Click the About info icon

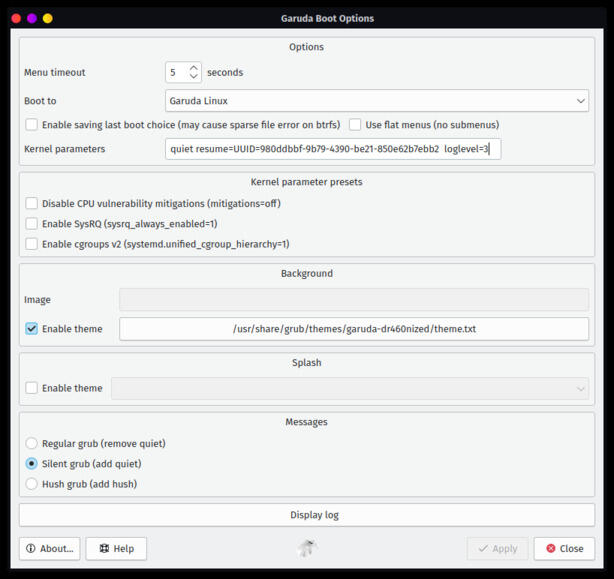(x=31, y=548)
